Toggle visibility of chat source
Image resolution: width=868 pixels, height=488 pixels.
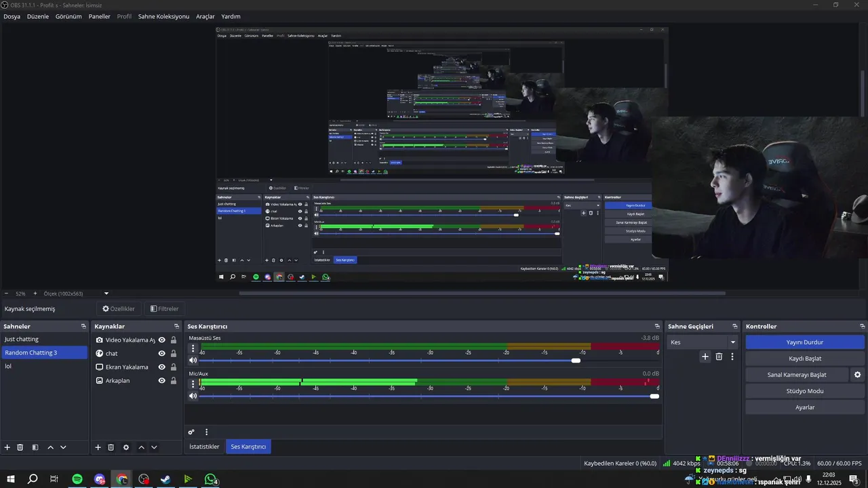162,354
